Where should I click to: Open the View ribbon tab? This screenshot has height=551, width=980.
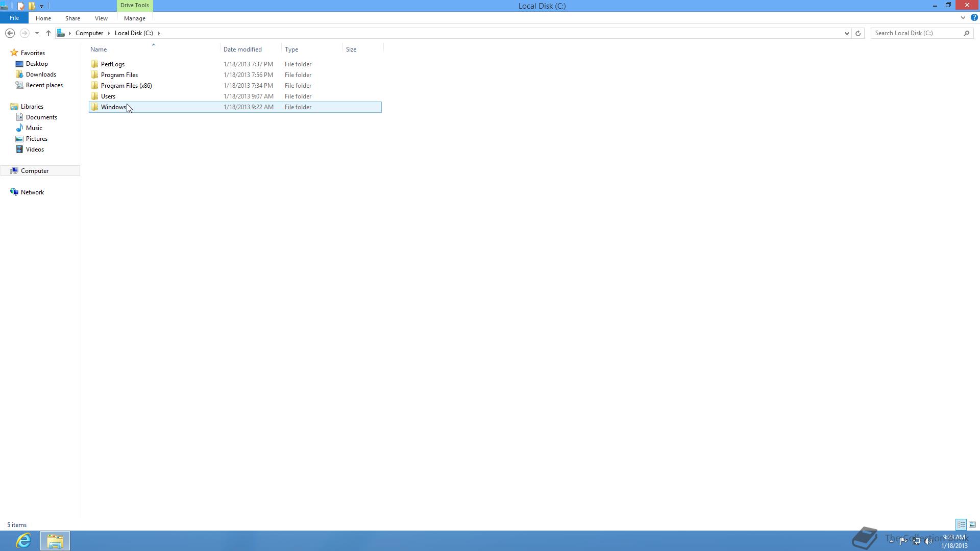[101, 18]
